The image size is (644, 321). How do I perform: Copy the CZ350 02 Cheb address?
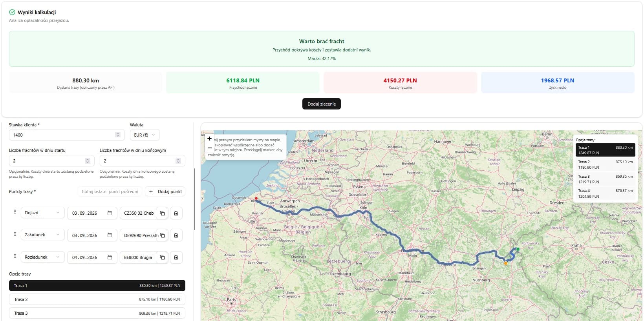click(x=162, y=213)
